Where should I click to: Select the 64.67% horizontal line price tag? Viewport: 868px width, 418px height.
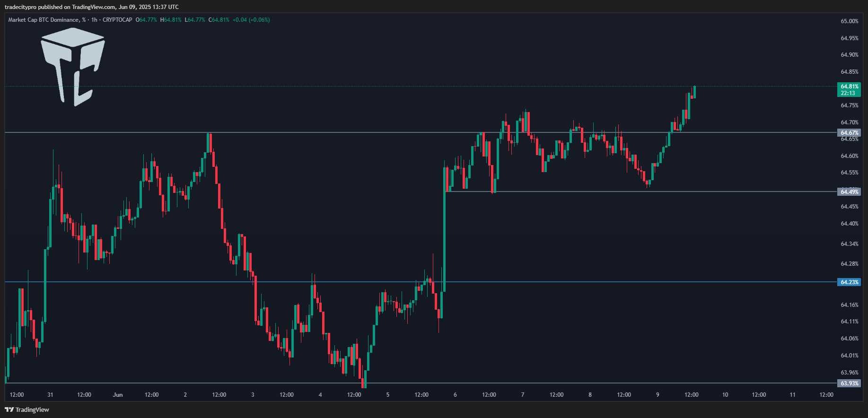(x=849, y=133)
